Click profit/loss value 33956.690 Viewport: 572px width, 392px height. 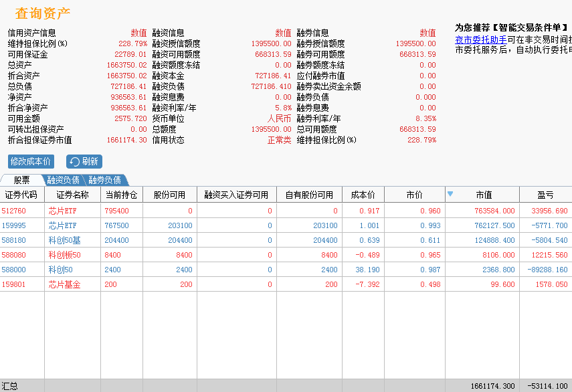[549, 211]
